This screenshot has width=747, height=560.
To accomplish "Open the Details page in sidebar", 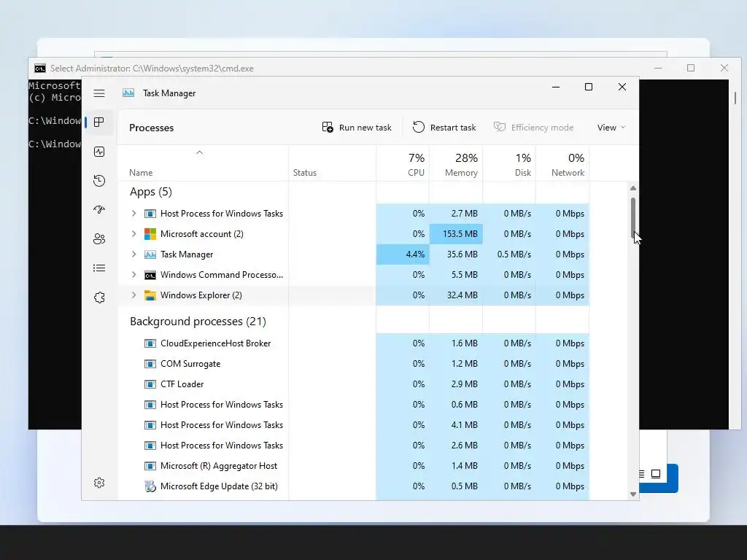I will click(99, 268).
